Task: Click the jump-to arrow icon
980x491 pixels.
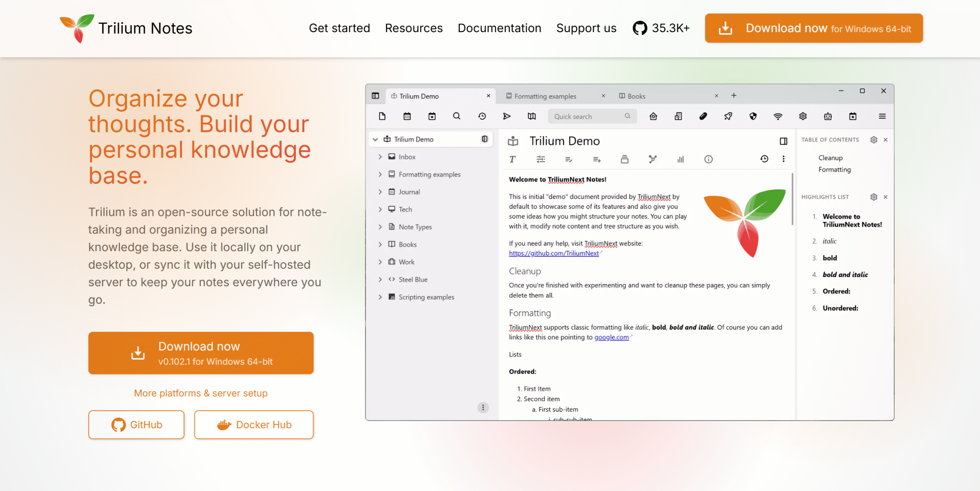Action: coord(507,116)
